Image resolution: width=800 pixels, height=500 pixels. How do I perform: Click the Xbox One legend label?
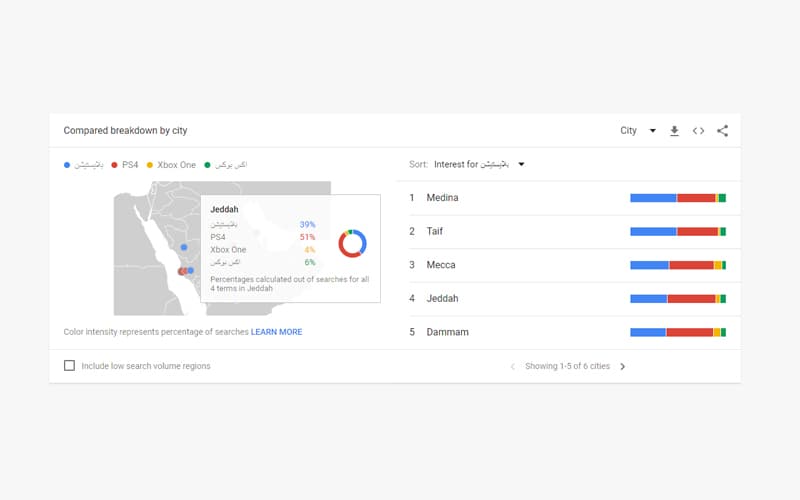point(176,164)
